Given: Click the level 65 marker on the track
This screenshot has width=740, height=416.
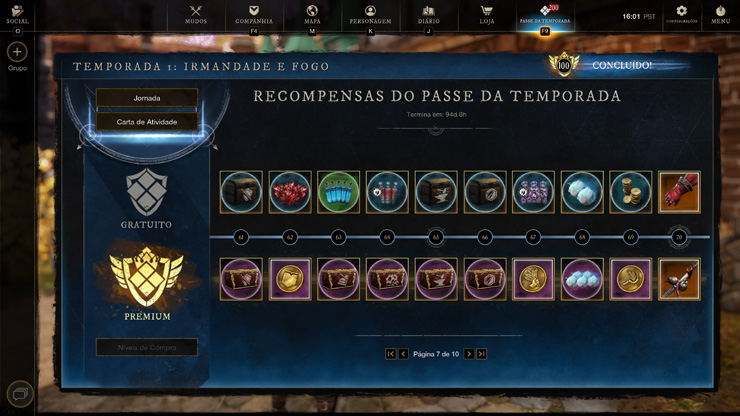Looking at the screenshot, I should coord(436,237).
